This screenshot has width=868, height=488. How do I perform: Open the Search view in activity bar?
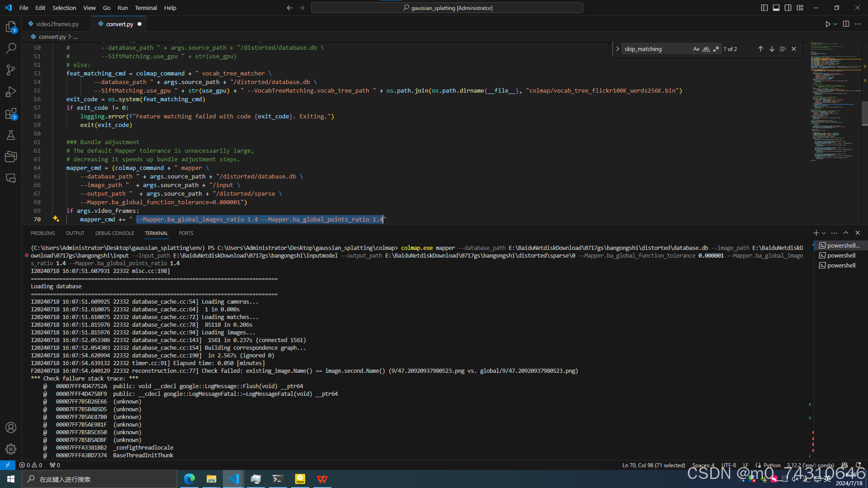(x=11, y=48)
